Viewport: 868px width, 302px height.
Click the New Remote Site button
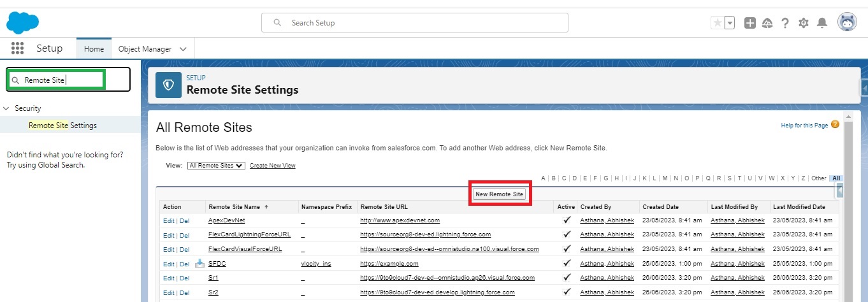point(500,194)
